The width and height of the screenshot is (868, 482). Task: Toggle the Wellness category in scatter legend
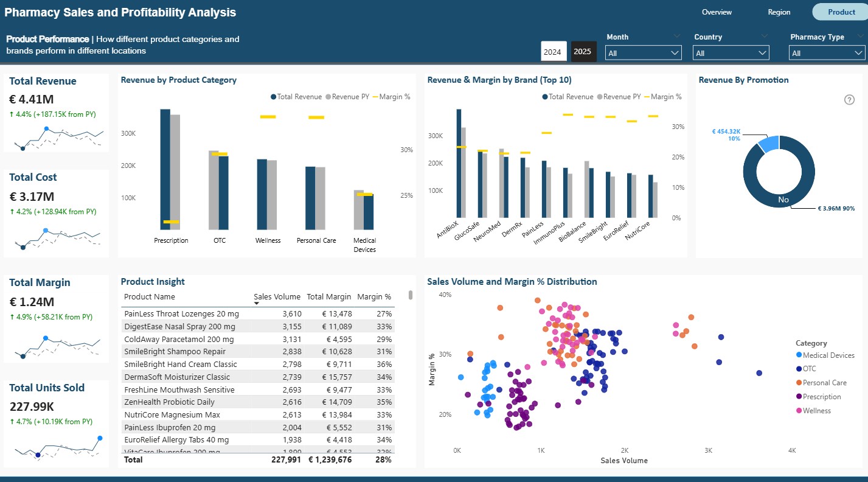816,411
